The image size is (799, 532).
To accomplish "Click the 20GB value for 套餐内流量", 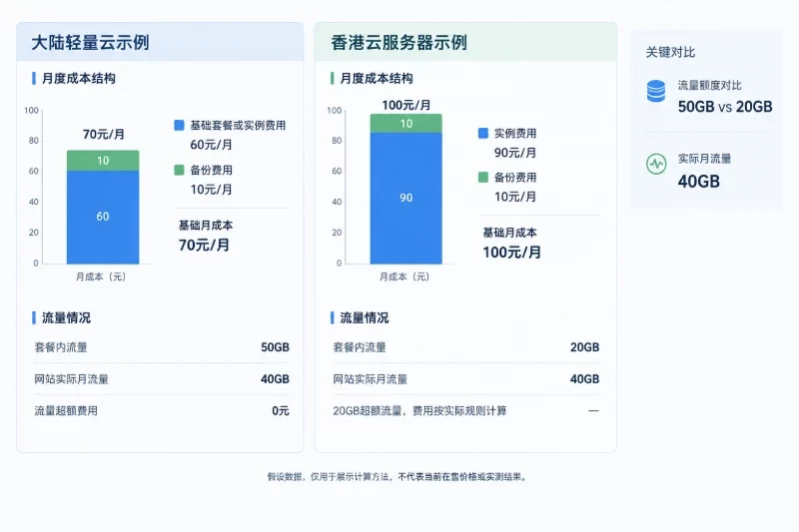I will point(584,347).
